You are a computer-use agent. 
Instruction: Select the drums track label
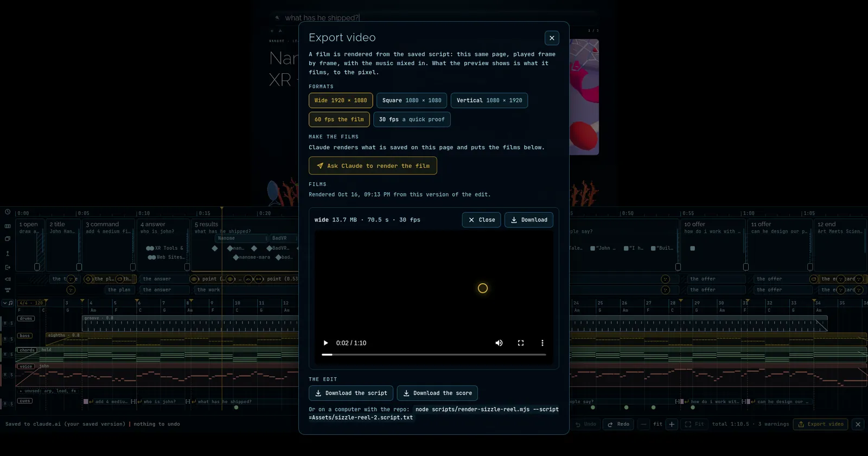(26, 319)
